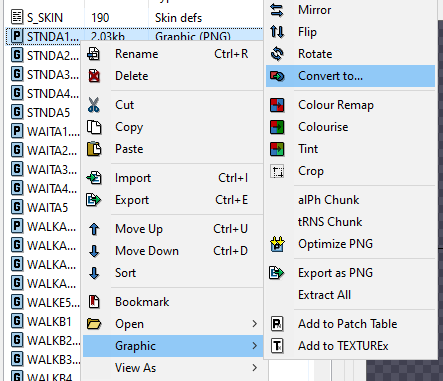Viewport: 443px width, 381px height.
Task: Click the Export arrow icon
Action: 94,200
